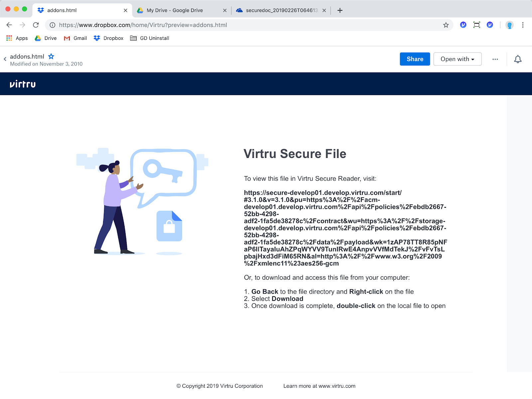
Task: Follow the Learn more at www.virtru.com link
Action: click(319, 386)
